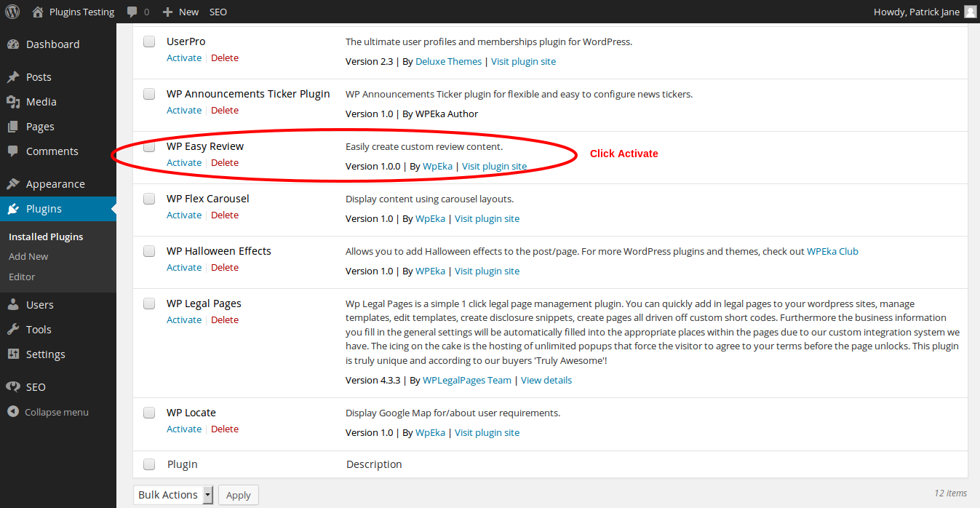Image resolution: width=980 pixels, height=508 pixels.
Task: Activate the WP Halloween Effects plugin
Action: 184,268
